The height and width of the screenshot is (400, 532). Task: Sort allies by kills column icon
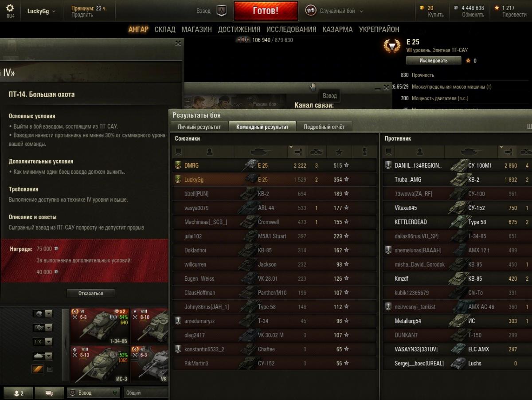pyautogui.click(x=317, y=152)
